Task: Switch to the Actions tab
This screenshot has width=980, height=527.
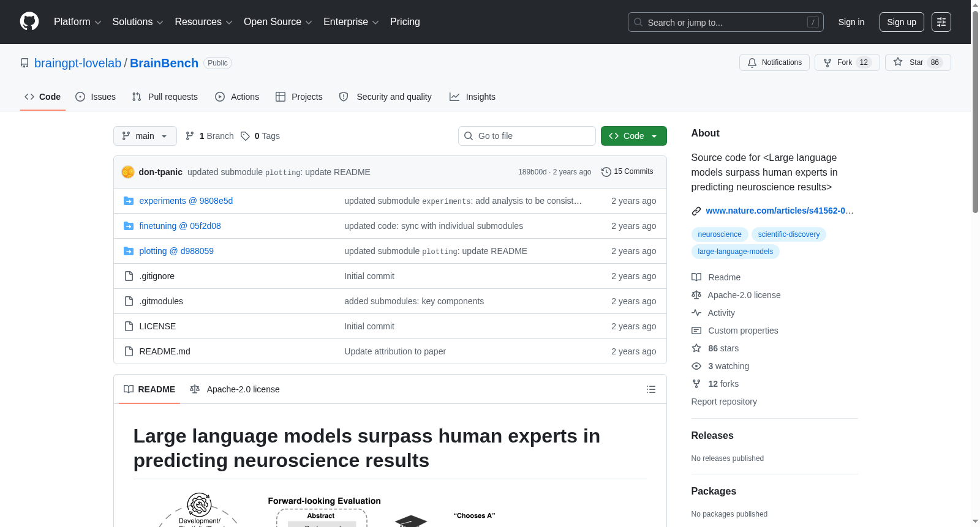Action: pos(237,97)
